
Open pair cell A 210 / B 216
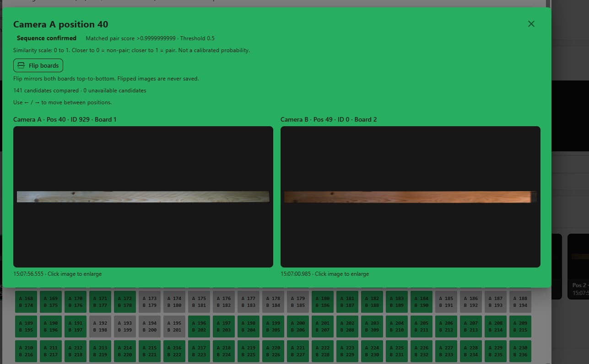tap(27, 351)
